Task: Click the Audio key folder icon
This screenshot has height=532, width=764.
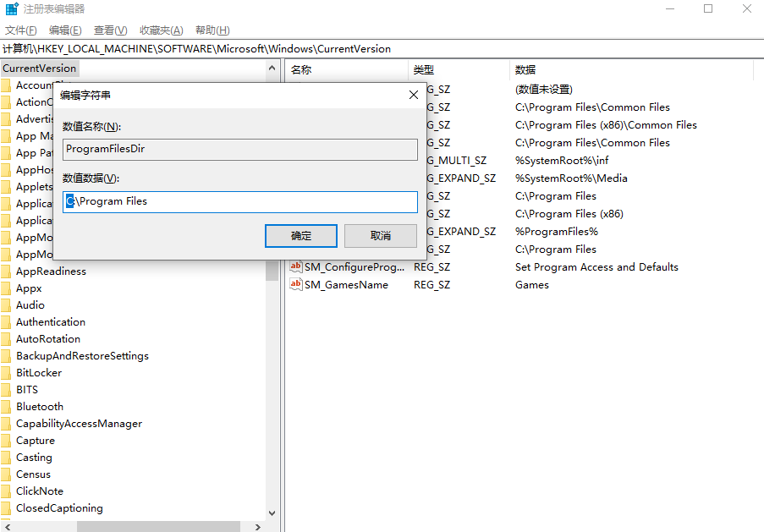Action: click(6, 305)
